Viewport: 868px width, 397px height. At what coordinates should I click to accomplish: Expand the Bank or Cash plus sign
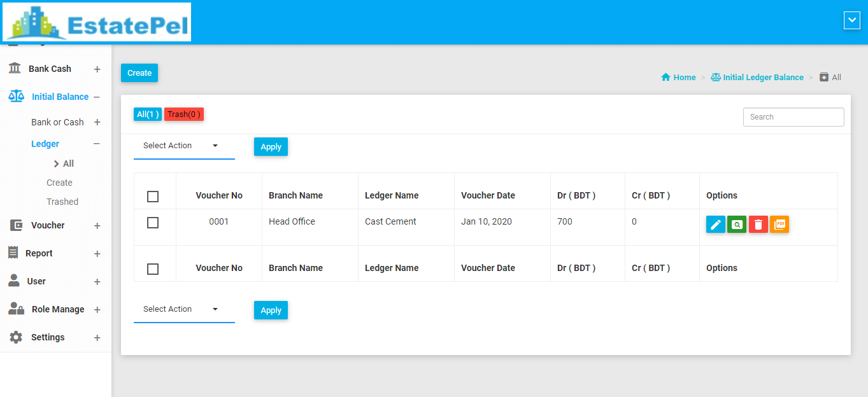[97, 122]
